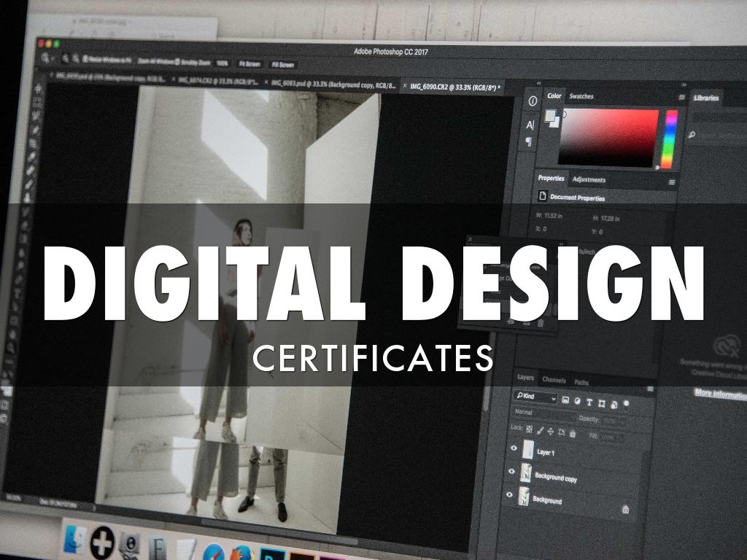This screenshot has width=747, height=560.
Task: Switch to the Channels tab
Action: pyautogui.click(x=554, y=380)
